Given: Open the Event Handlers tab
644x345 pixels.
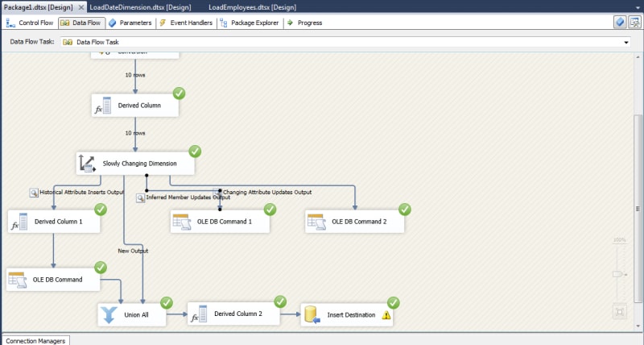Looking at the screenshot, I should (x=186, y=23).
